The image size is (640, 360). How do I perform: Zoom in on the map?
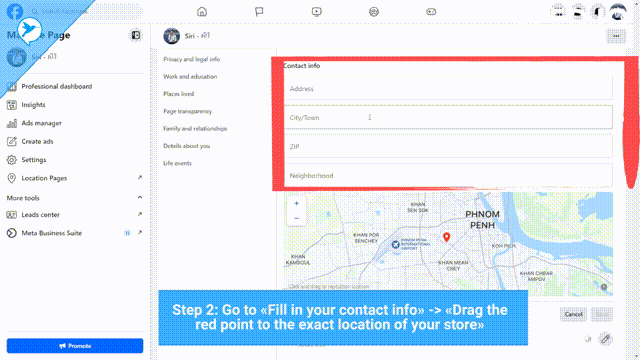point(296,203)
